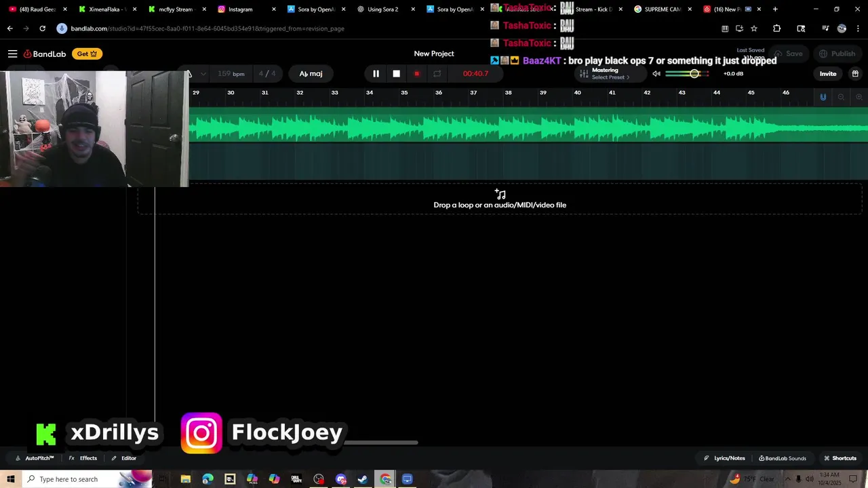Expand the metronome options arrow
868x488 pixels.
[x=203, y=74]
